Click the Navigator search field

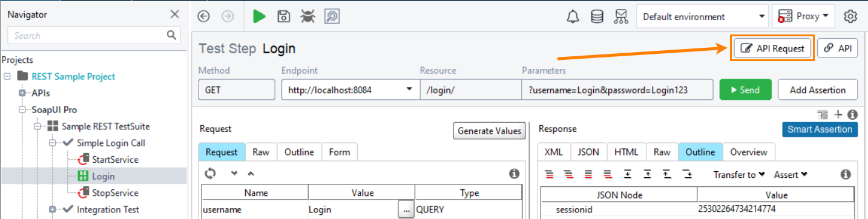pos(87,35)
